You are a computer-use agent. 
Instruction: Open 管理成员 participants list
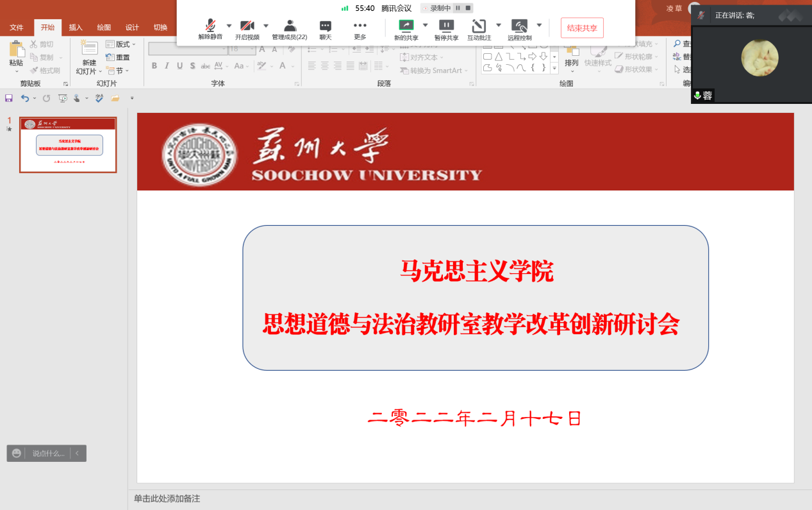pyautogui.click(x=290, y=26)
